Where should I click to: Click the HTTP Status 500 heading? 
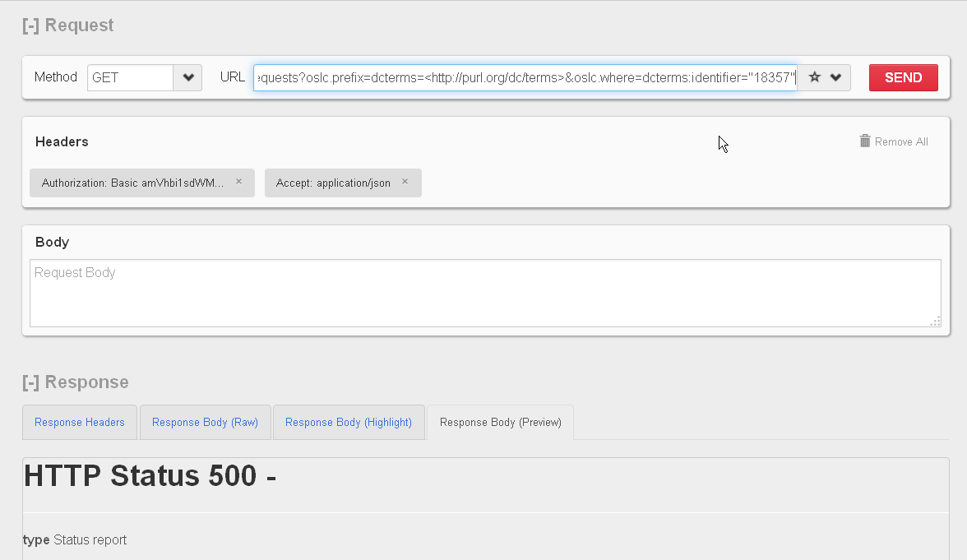[150, 476]
